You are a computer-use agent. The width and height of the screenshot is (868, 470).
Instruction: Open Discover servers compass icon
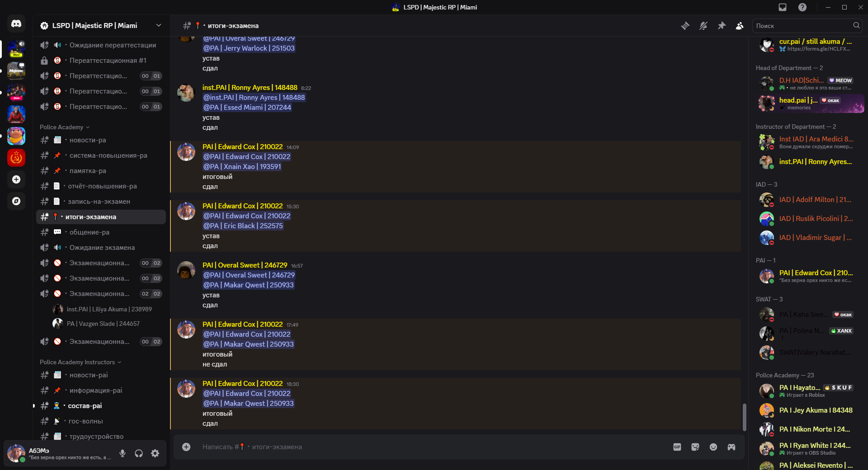click(16, 201)
